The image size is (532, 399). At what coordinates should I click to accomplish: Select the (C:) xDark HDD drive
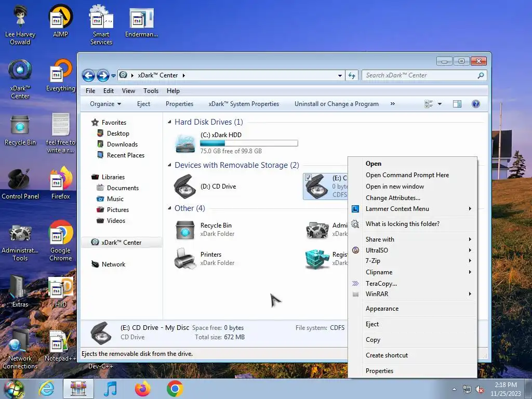(x=236, y=143)
